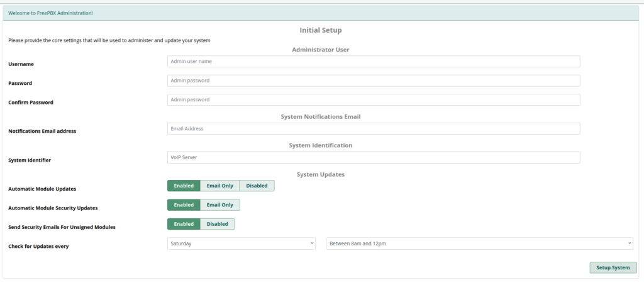Click the Setup System button
The height and width of the screenshot is (285, 644).
coord(613,267)
